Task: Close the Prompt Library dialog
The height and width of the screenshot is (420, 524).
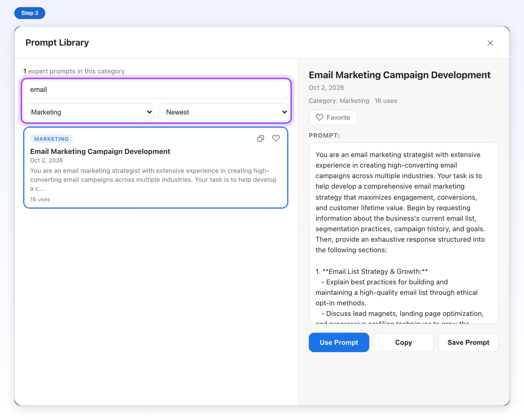Action: point(490,43)
